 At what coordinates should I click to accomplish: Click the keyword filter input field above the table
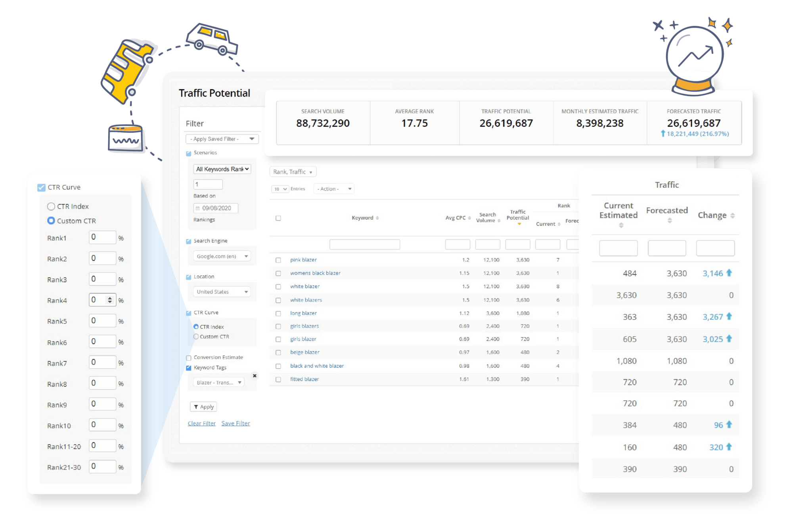pos(364,244)
